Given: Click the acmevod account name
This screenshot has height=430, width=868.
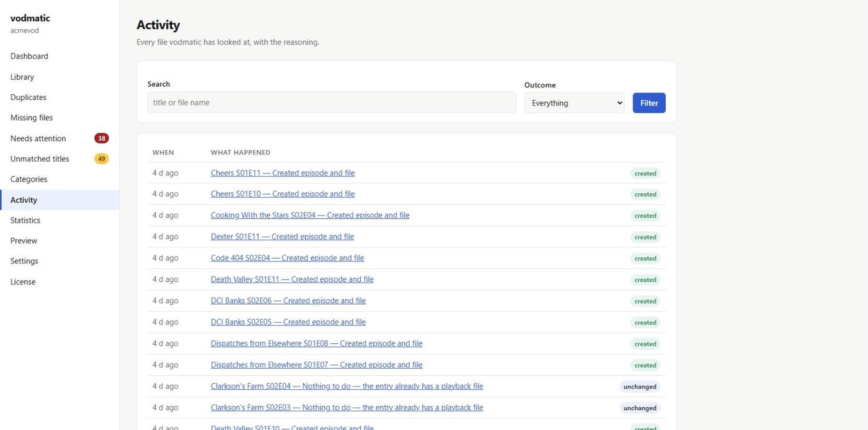Looking at the screenshot, I should (x=25, y=30).
